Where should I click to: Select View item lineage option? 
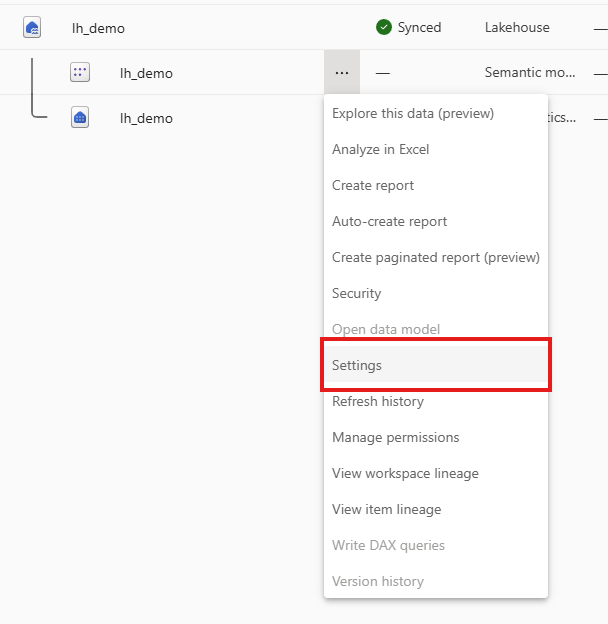coord(386,509)
